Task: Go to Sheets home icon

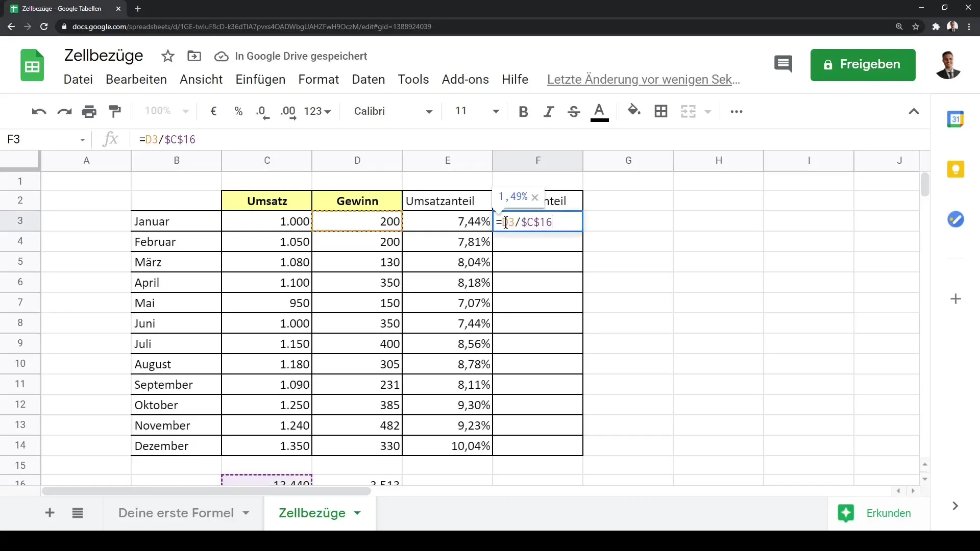Action: tap(32, 65)
